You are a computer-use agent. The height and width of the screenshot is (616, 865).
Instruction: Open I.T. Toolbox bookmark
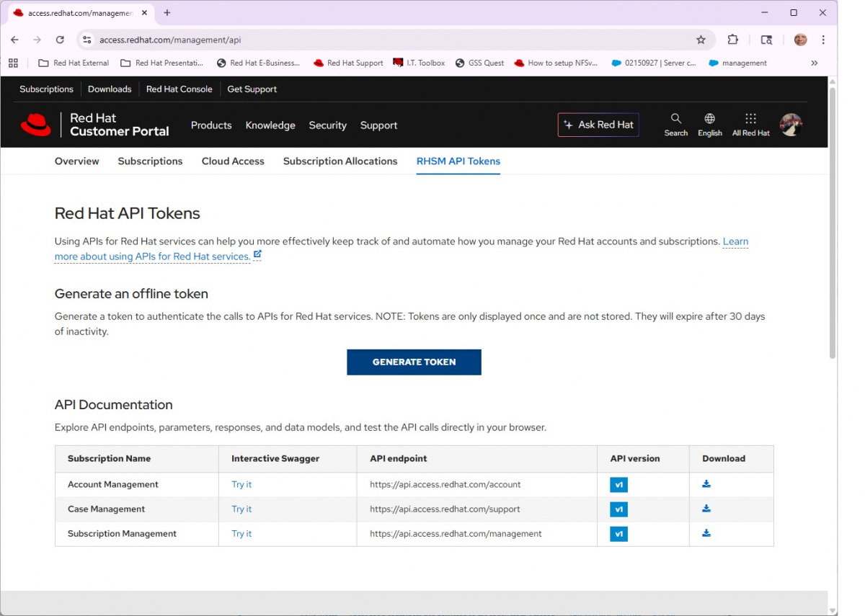(x=419, y=63)
